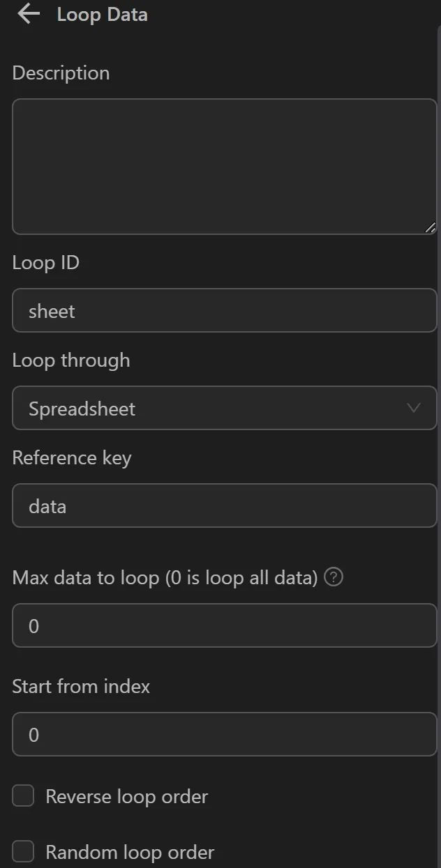
Task: Click the Max data to loop value field
Action: tap(223, 625)
